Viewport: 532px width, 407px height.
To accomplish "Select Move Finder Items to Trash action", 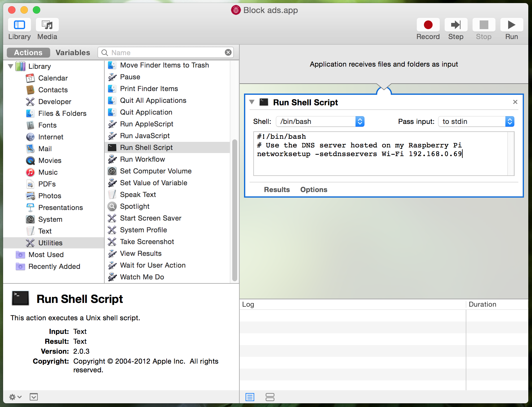I will coord(168,65).
